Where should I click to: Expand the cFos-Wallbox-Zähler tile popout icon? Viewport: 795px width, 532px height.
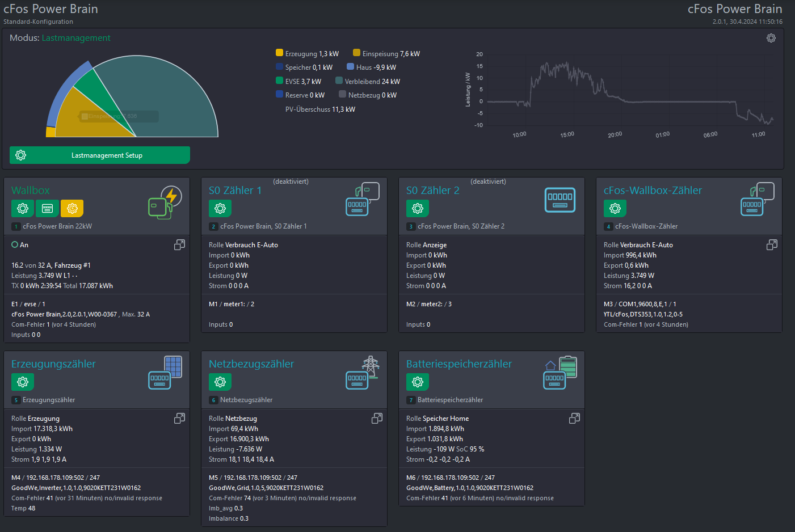point(772,244)
